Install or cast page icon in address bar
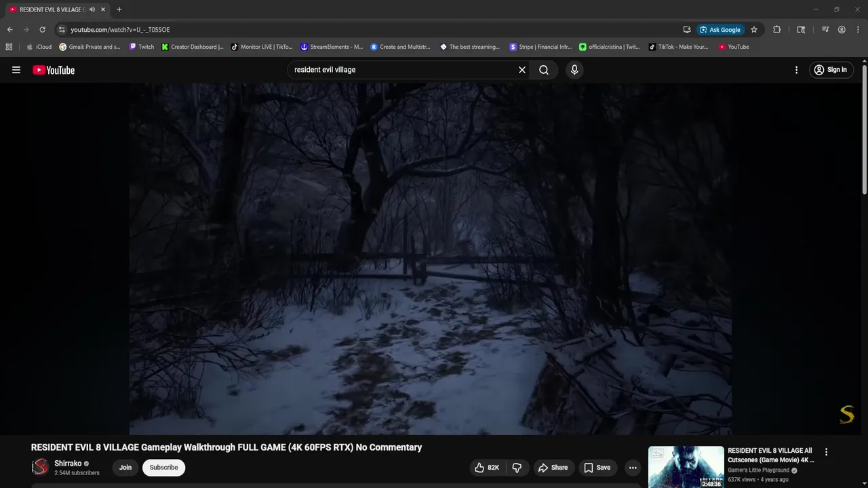 click(x=687, y=30)
